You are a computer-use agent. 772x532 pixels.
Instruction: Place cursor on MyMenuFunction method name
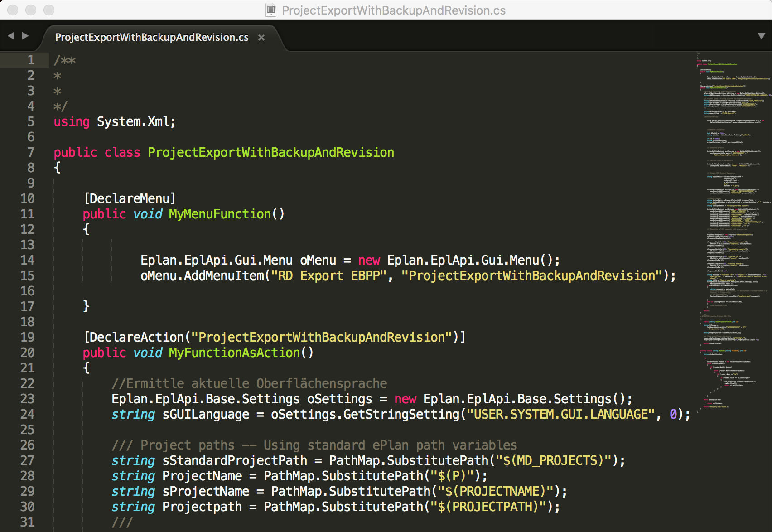click(x=220, y=214)
